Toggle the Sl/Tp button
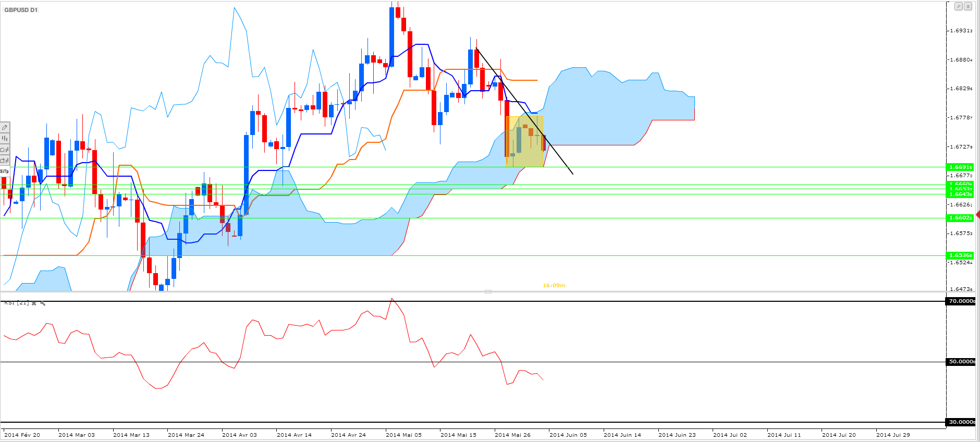The height and width of the screenshot is (442, 980). (x=4, y=171)
